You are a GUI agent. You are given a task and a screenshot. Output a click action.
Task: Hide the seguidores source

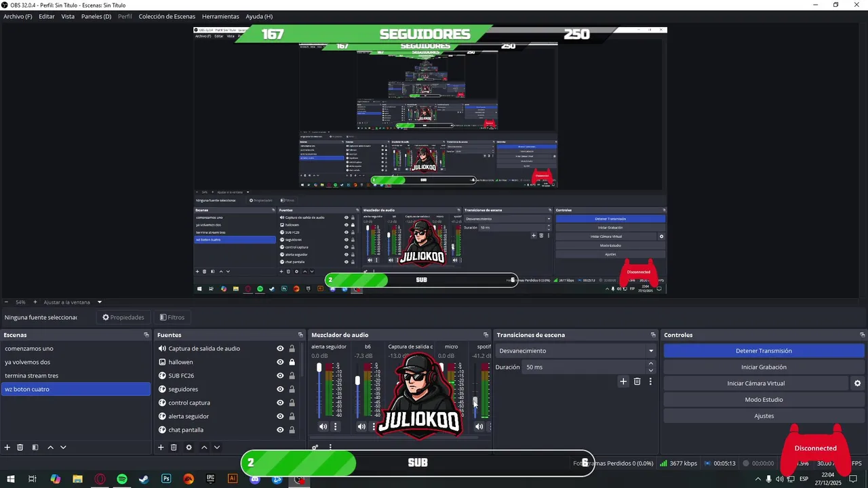point(280,389)
